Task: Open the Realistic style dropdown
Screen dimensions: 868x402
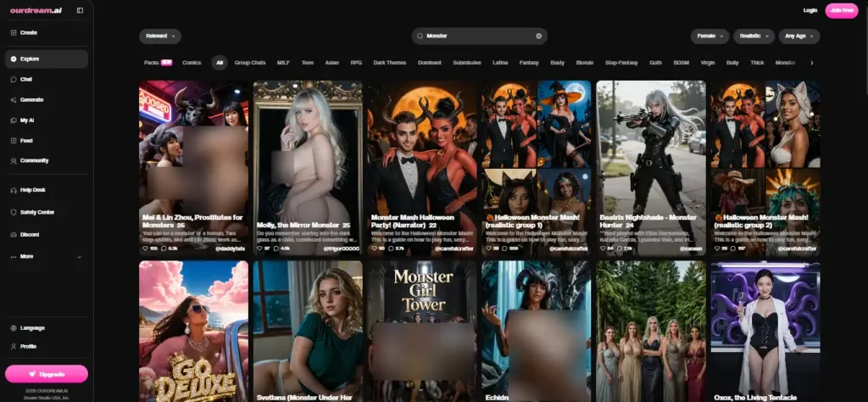Action: point(754,36)
